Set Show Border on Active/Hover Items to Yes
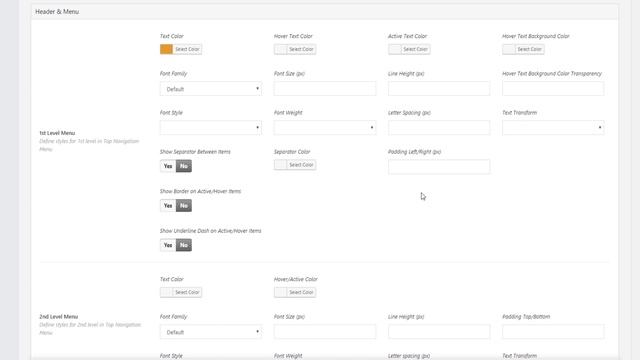The image size is (640, 360). click(168, 206)
